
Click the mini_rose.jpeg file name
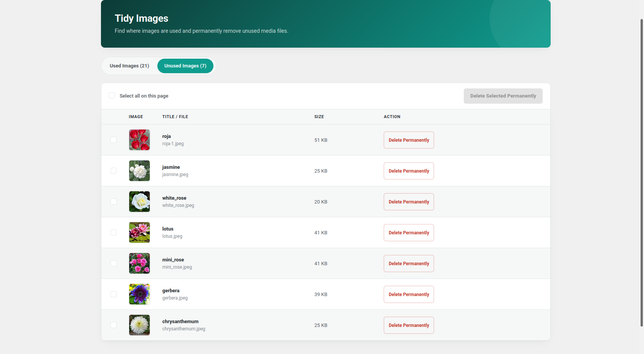[x=177, y=267]
